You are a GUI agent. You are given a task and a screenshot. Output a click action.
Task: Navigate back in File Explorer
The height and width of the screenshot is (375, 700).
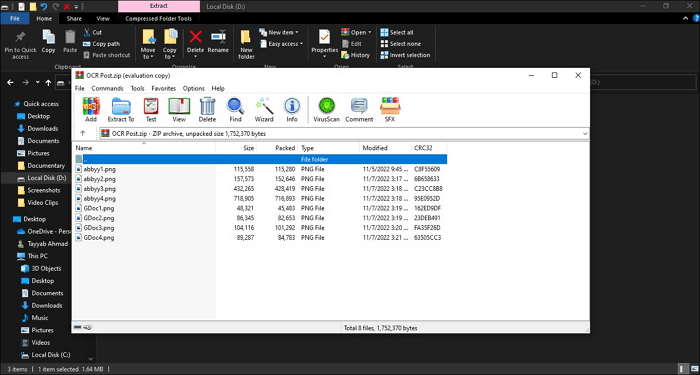tap(11, 83)
